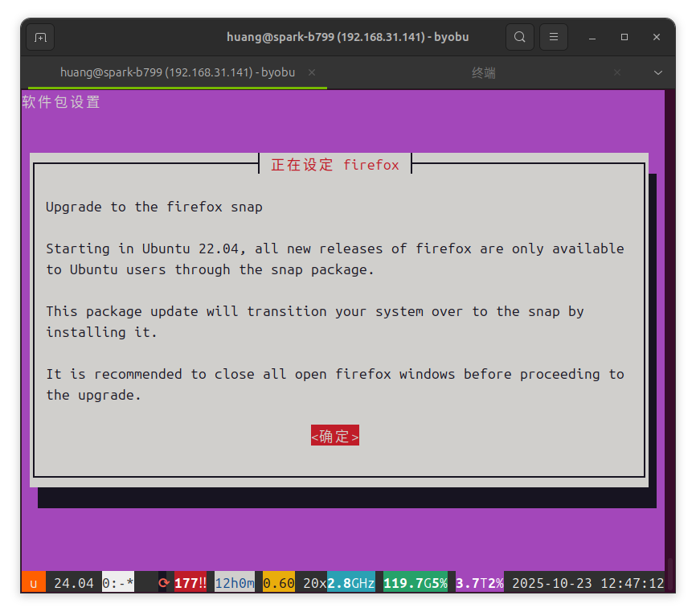Image resolution: width=696 pixels, height=616 pixels.
Task: Click the 2025-10-23 date in status bar
Action: pos(552,583)
